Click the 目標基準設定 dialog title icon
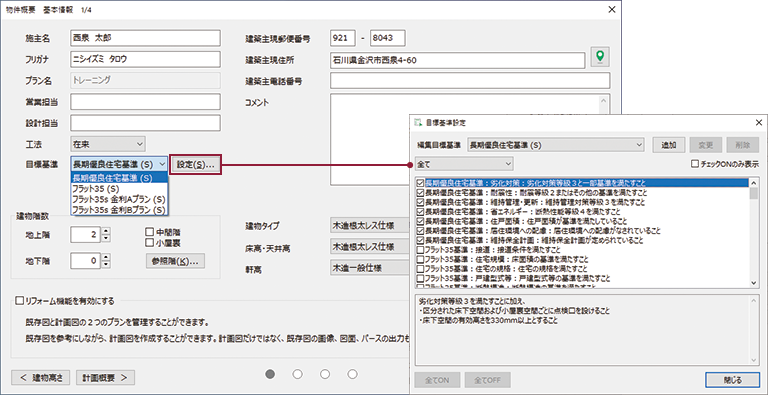Screen dimensions: 768x395 click(417, 122)
